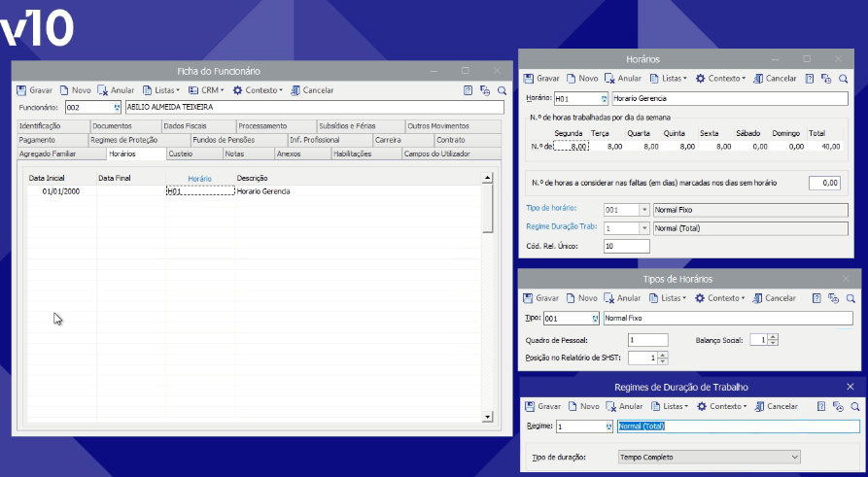
Task: Increase the Balanço Social spinner value
Action: (x=774, y=336)
